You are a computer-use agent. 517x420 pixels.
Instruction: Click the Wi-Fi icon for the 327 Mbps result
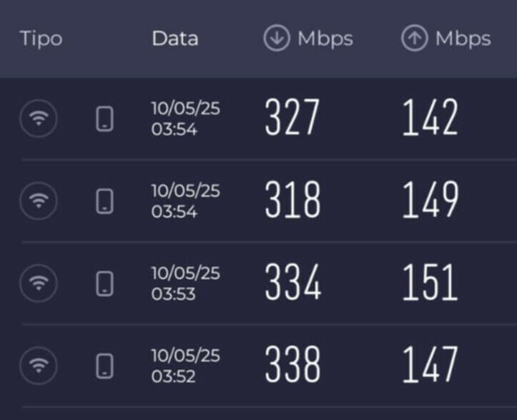tap(39, 118)
